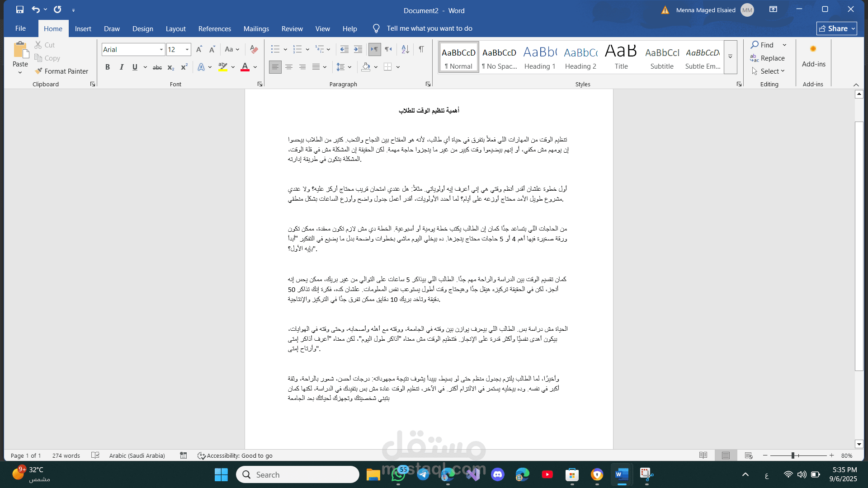Expand the Bullets list dropdown
Viewport: 868px width, 488px height.
[x=285, y=49]
